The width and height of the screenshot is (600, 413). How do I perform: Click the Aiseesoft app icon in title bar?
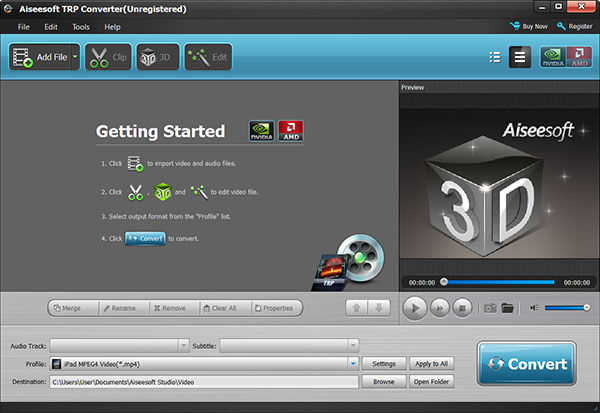click(x=8, y=9)
